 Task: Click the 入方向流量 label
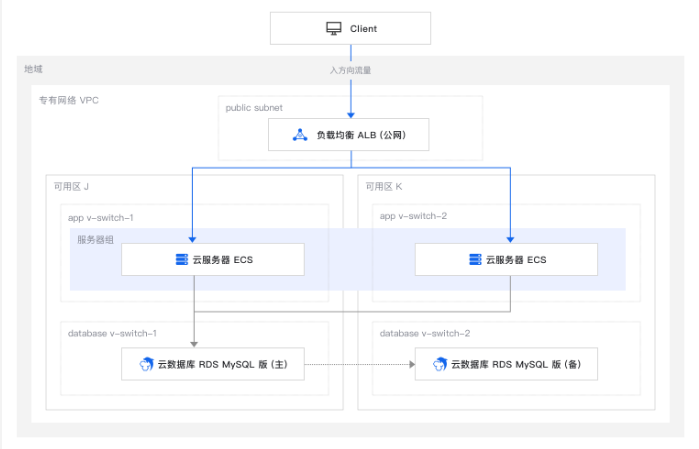click(350, 70)
